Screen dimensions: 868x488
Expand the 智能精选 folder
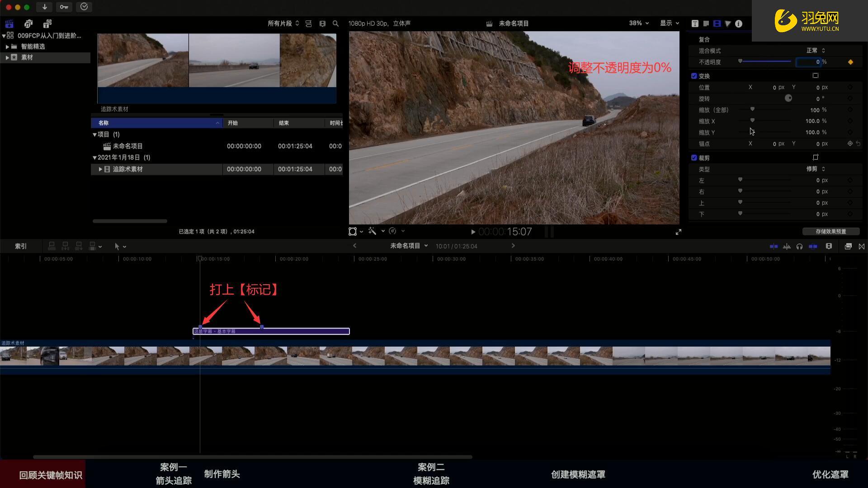pos(7,47)
